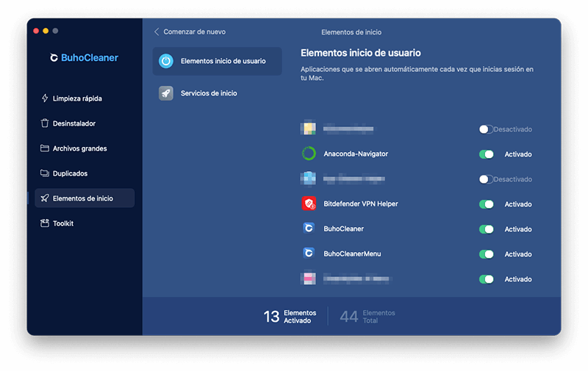The width and height of the screenshot is (588, 371).
Task: Click Comenzar de nuevo to restart
Action: pyautogui.click(x=194, y=32)
